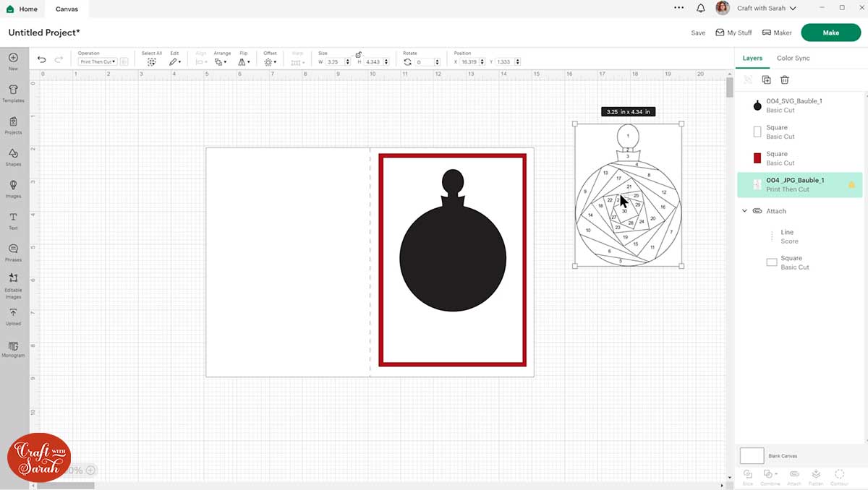Go to the Home tab
868x490 pixels.
[22, 9]
